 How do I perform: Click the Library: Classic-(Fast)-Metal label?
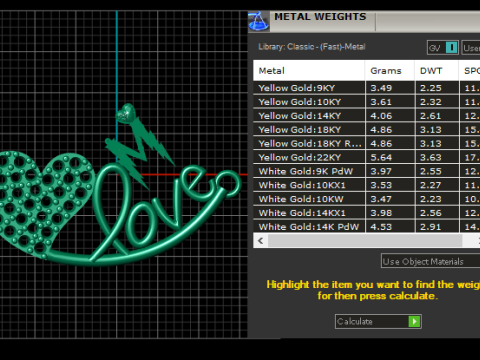tap(312, 47)
